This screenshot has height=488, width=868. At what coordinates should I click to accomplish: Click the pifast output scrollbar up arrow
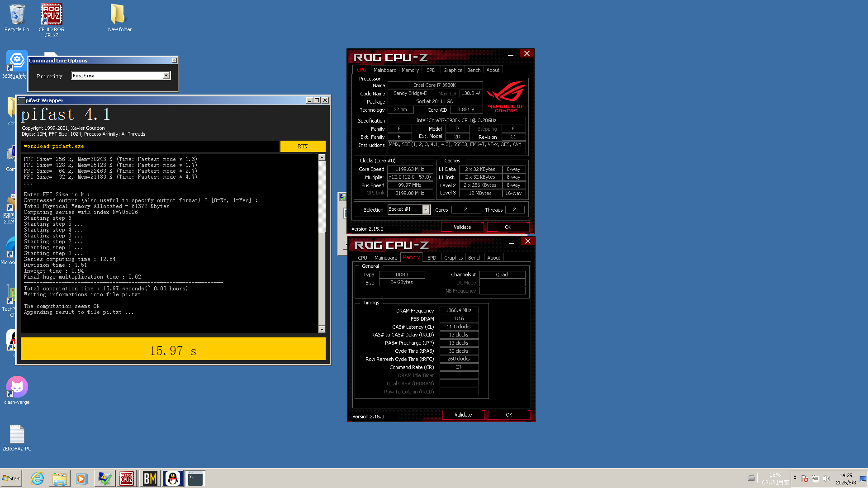pyautogui.click(x=322, y=157)
